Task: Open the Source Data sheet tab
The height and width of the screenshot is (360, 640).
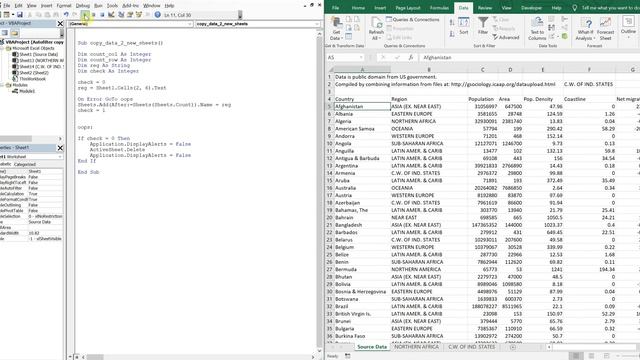Action: (371, 347)
